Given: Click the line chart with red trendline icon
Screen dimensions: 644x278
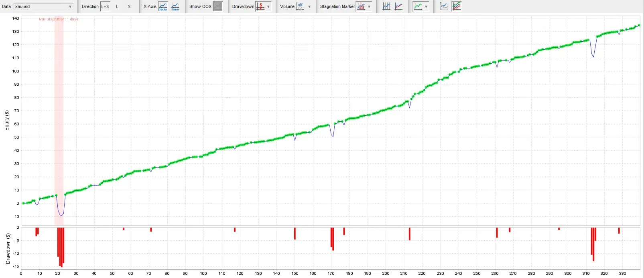Looking at the screenshot, I should click(x=398, y=6).
